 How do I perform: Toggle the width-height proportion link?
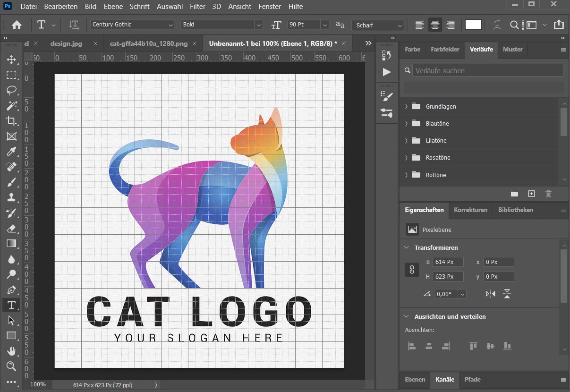click(x=412, y=269)
